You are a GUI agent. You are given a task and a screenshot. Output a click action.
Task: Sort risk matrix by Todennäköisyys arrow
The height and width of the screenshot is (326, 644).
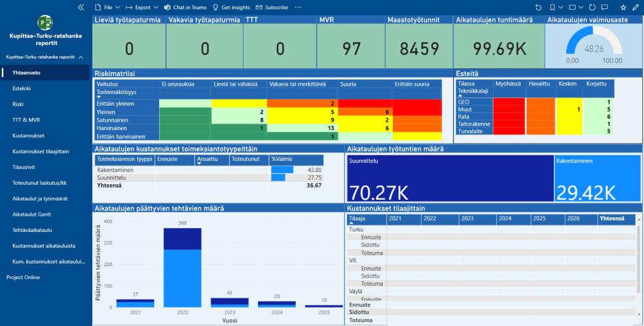(x=99, y=97)
